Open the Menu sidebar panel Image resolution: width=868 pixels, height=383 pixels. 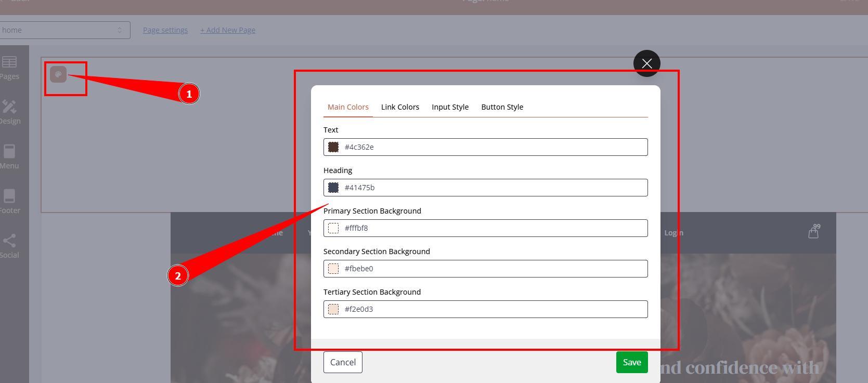pos(9,157)
